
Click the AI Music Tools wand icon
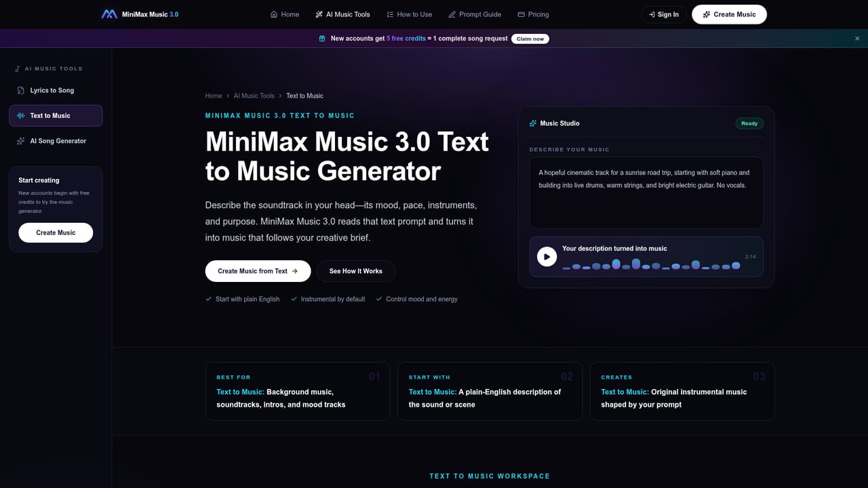click(319, 14)
